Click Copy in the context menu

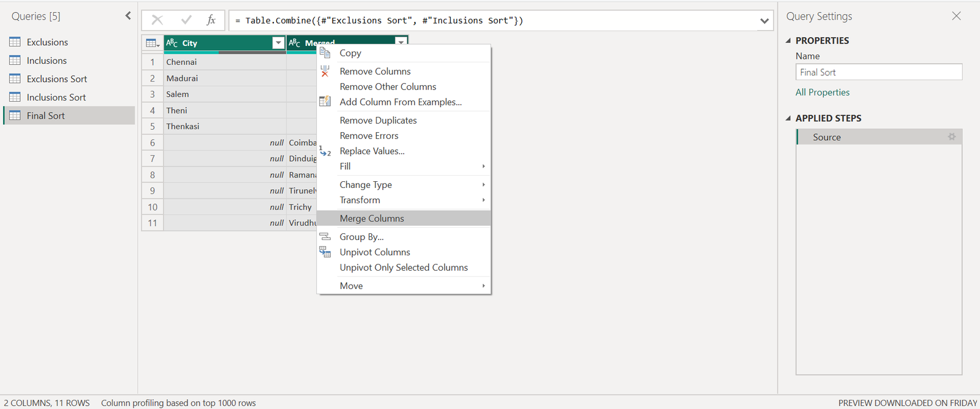click(404, 53)
